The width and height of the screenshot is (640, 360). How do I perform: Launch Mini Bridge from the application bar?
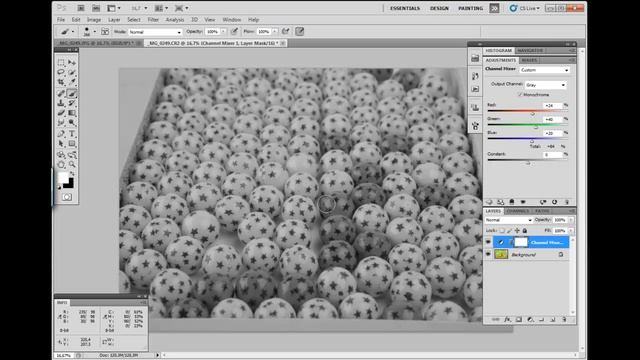coord(96,8)
